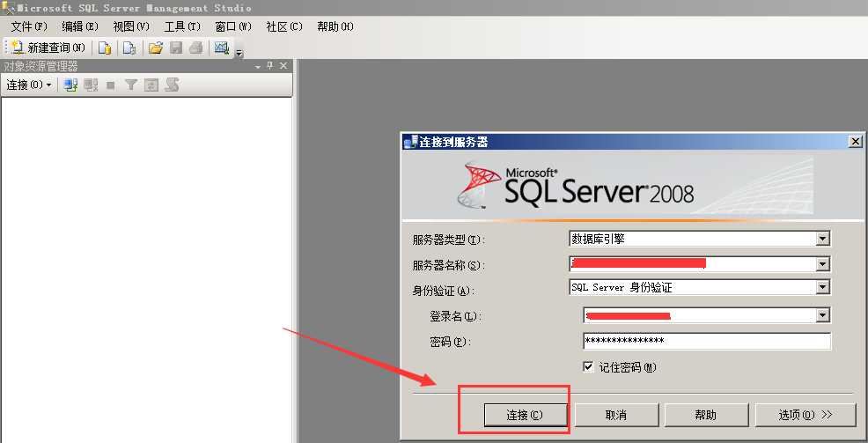
Task: Click the SSMS application icon in title bar
Action: click(x=8, y=8)
